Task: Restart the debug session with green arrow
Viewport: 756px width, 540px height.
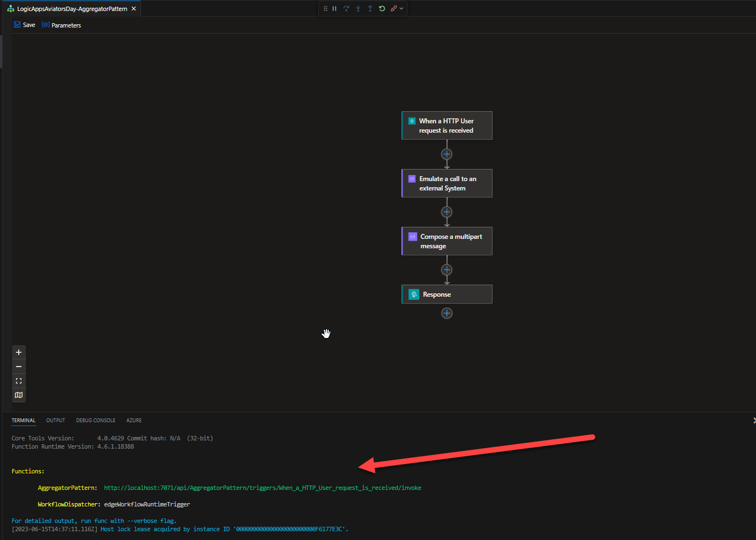Action: click(x=382, y=9)
